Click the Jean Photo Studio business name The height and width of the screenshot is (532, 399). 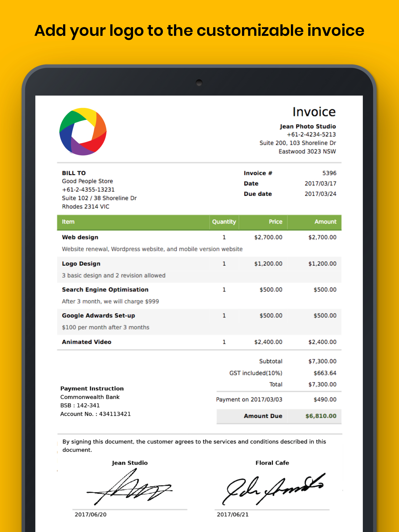pyautogui.click(x=308, y=127)
